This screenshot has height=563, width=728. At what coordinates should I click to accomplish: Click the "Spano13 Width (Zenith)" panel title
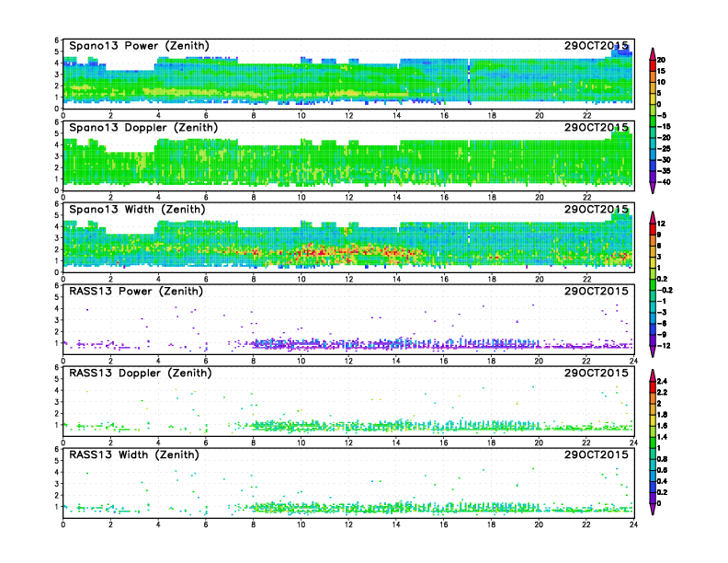[137, 209]
